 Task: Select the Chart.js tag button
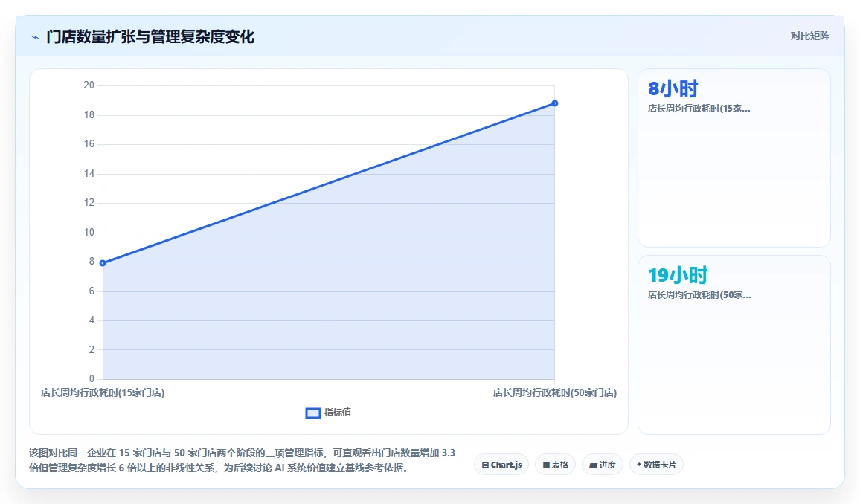[x=501, y=465]
